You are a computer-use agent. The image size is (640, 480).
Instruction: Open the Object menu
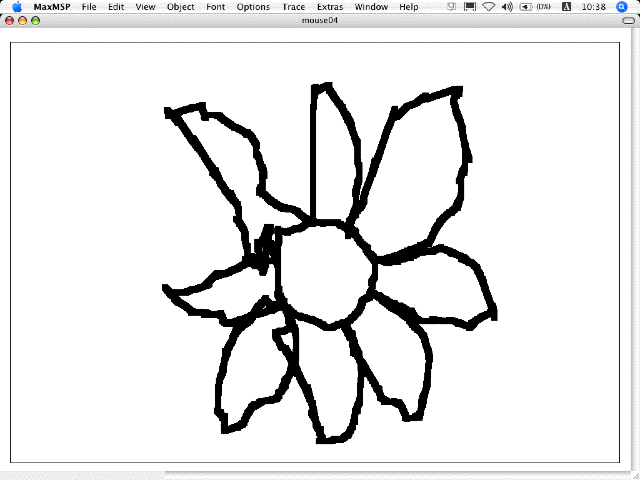[180, 7]
